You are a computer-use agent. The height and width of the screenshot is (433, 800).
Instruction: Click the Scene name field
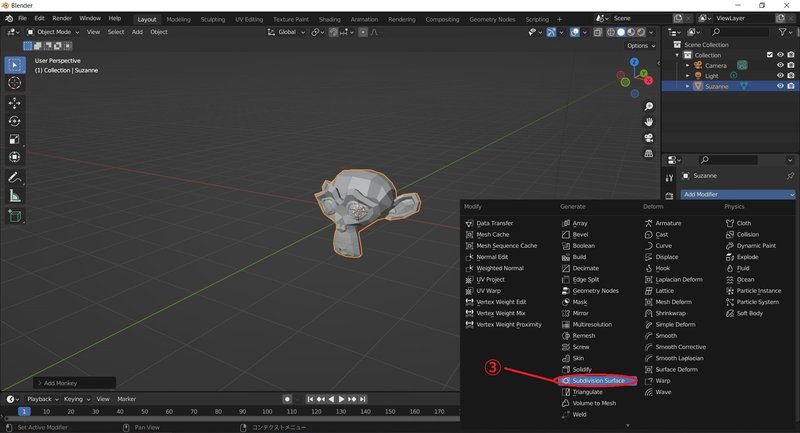click(641, 18)
